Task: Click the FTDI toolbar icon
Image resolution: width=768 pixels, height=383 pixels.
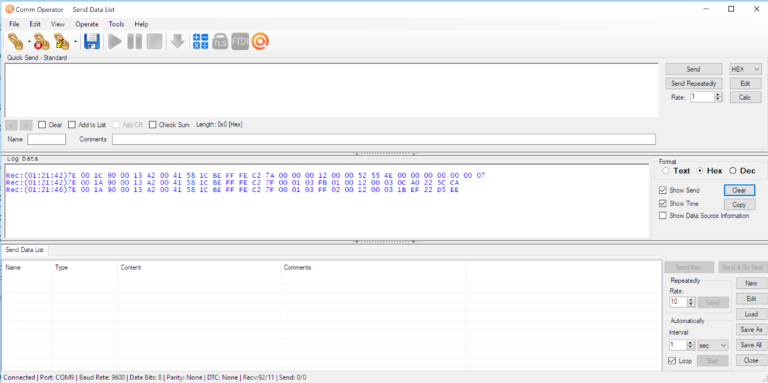Action: coord(240,42)
